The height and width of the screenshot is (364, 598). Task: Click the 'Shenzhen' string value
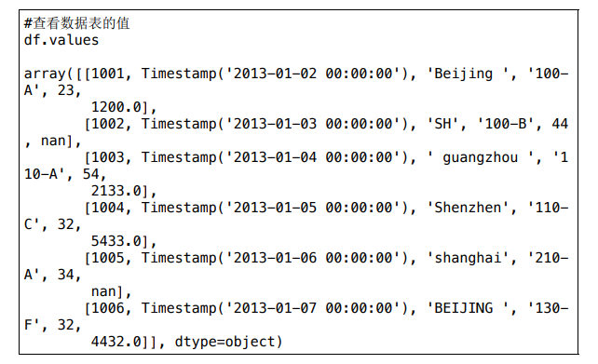click(x=468, y=208)
